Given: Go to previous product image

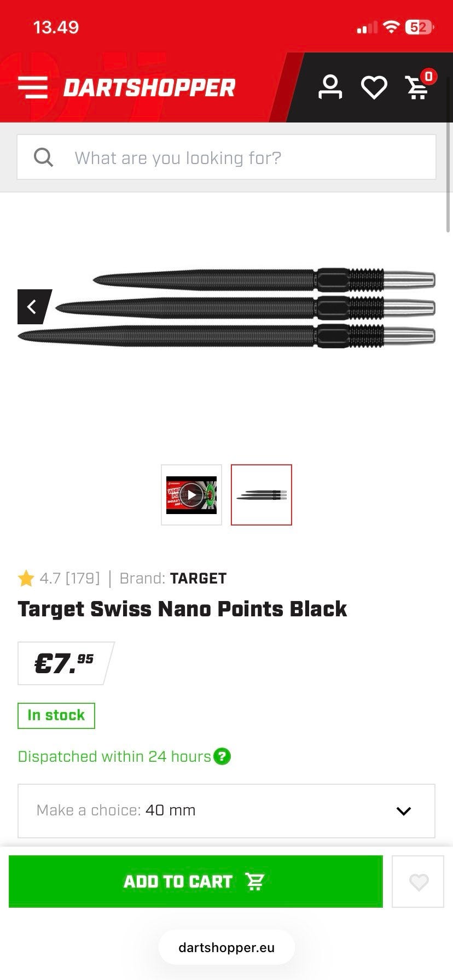Looking at the screenshot, I should tap(33, 307).
